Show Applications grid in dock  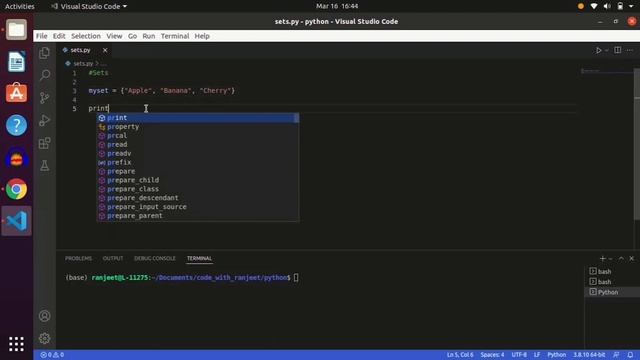point(16,344)
